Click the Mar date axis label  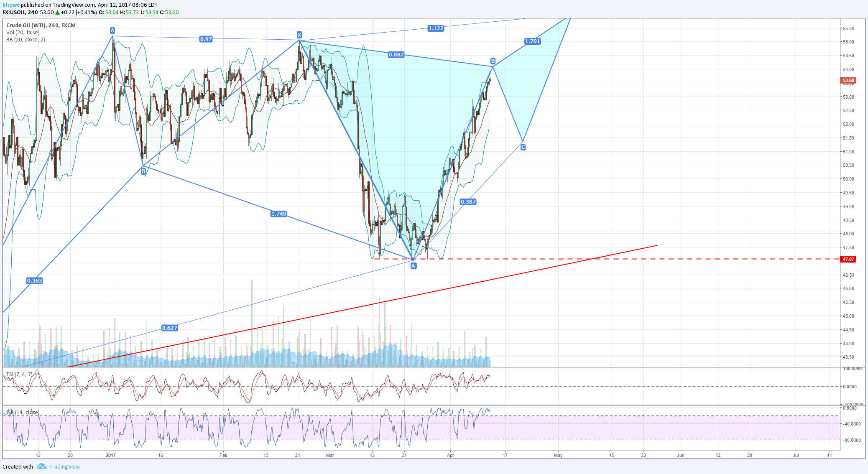pyautogui.click(x=330, y=455)
